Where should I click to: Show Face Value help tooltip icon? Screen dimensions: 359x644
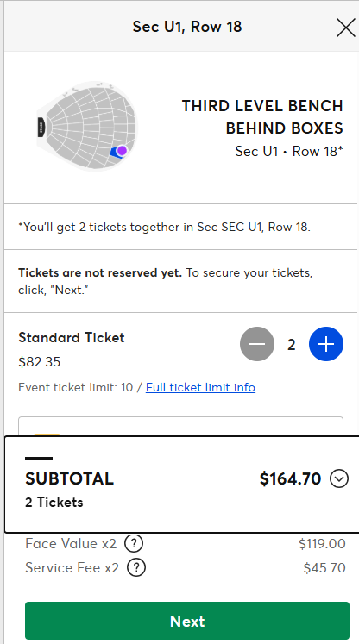pos(134,543)
